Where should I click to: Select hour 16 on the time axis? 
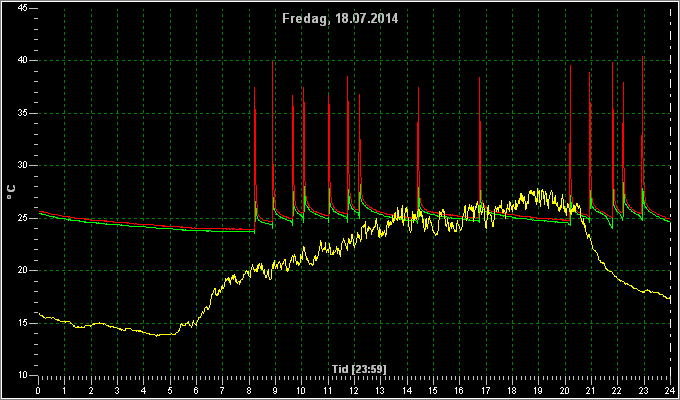(x=459, y=390)
